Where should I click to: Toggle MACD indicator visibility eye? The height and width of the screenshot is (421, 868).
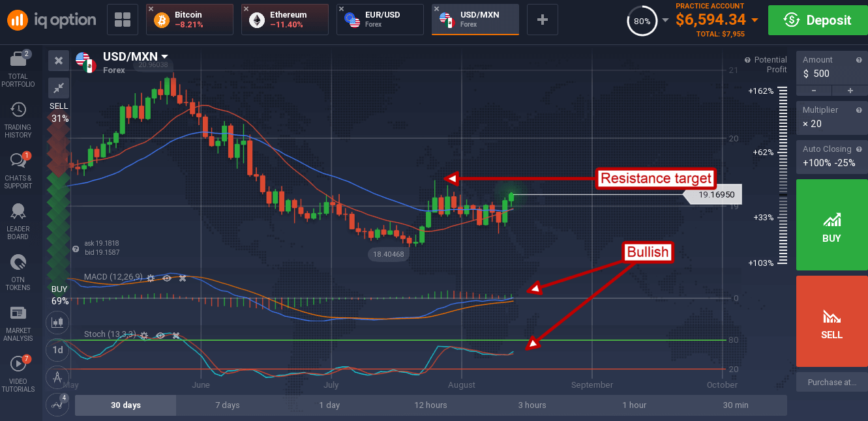pos(167,278)
